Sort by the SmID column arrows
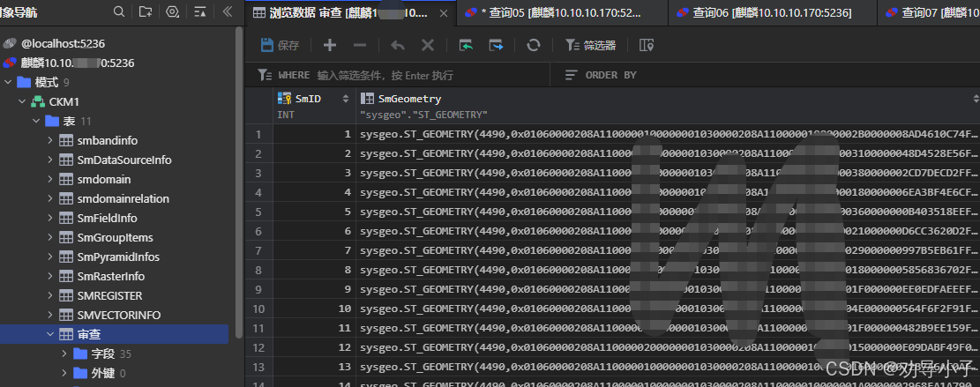This screenshot has width=980, height=387. pyautogui.click(x=346, y=99)
